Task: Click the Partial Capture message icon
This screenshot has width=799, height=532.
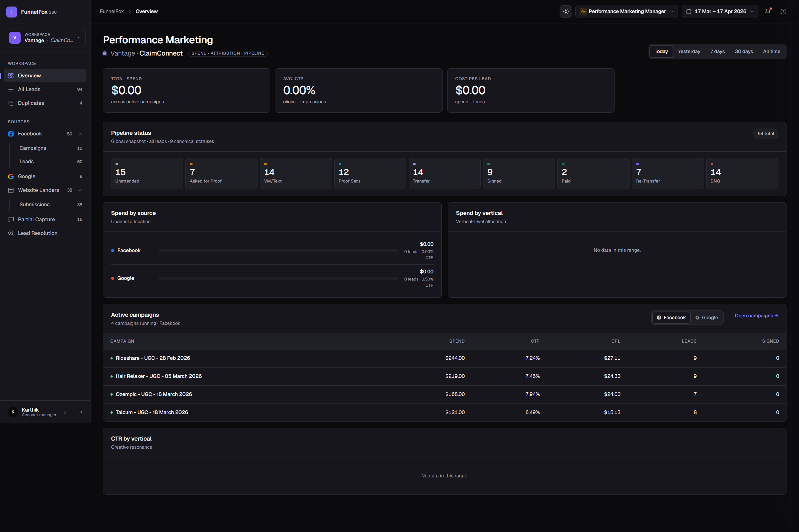Action: pyautogui.click(x=11, y=220)
